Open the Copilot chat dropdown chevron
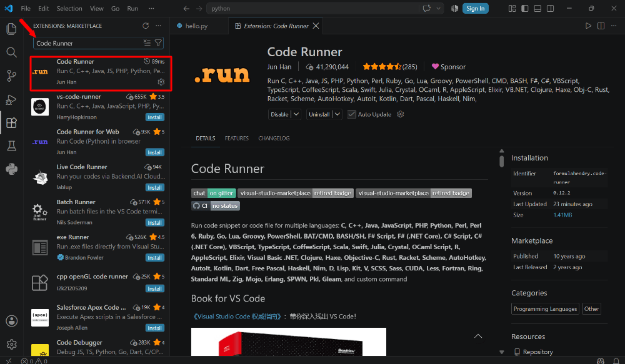The height and width of the screenshot is (364, 625). click(x=439, y=8)
